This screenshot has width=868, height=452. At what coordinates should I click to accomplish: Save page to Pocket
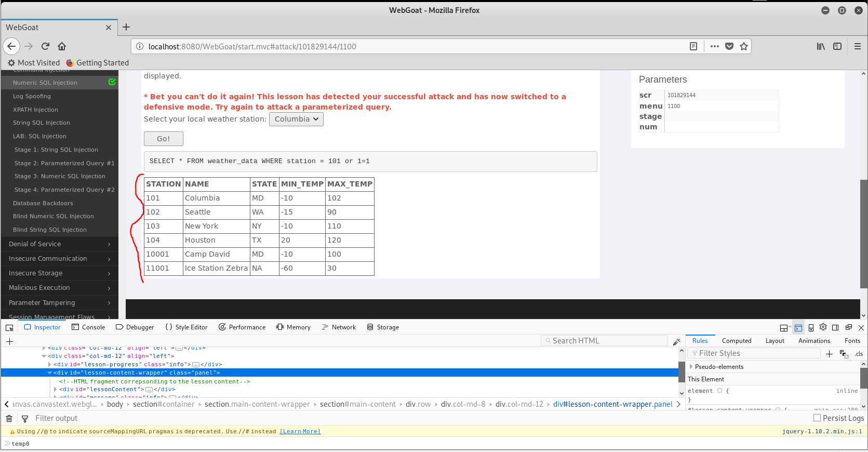click(x=729, y=46)
